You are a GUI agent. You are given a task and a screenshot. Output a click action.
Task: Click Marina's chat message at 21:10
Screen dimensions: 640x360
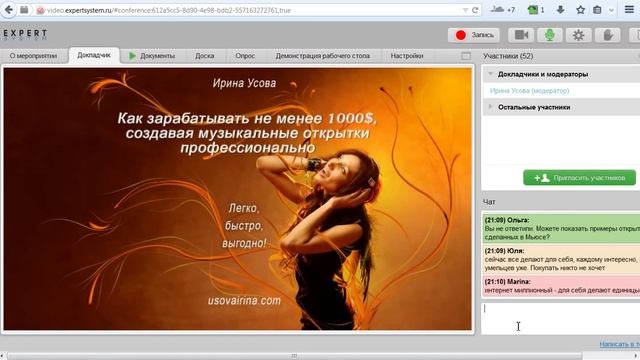pyautogui.click(x=561, y=286)
